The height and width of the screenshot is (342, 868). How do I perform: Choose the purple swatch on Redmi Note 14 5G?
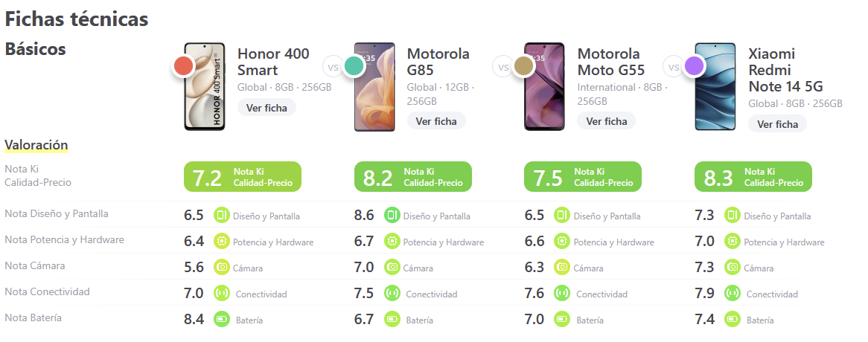695,67
